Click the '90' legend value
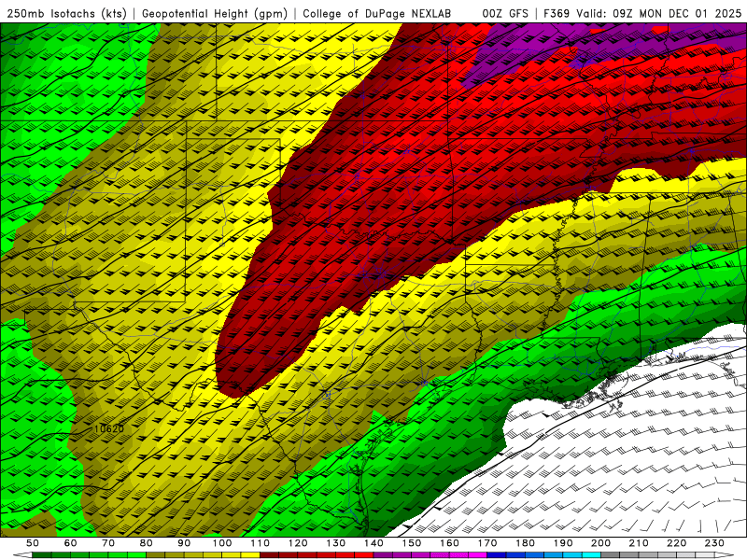 pos(184,543)
